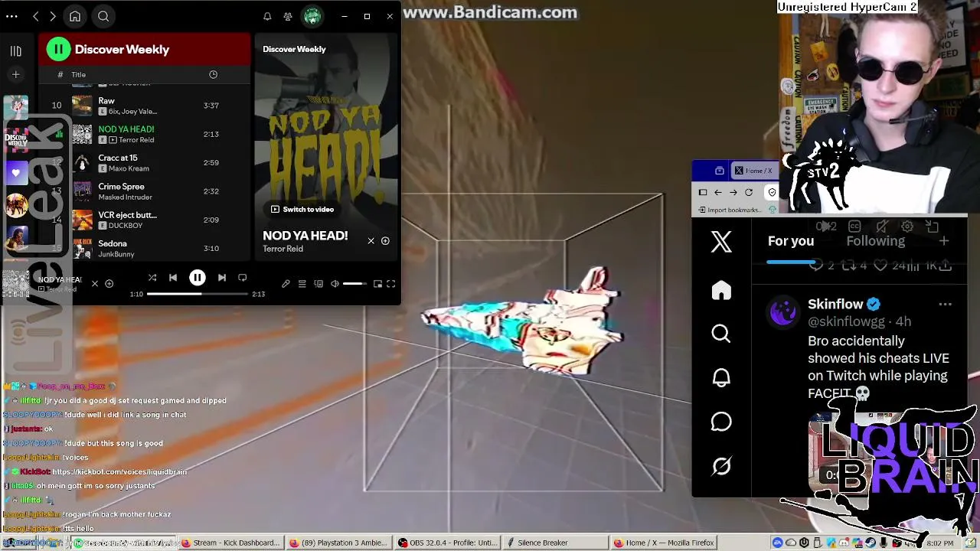Screen dimensions: 980x551
Task: Go back in Firefox
Action: click(x=718, y=192)
